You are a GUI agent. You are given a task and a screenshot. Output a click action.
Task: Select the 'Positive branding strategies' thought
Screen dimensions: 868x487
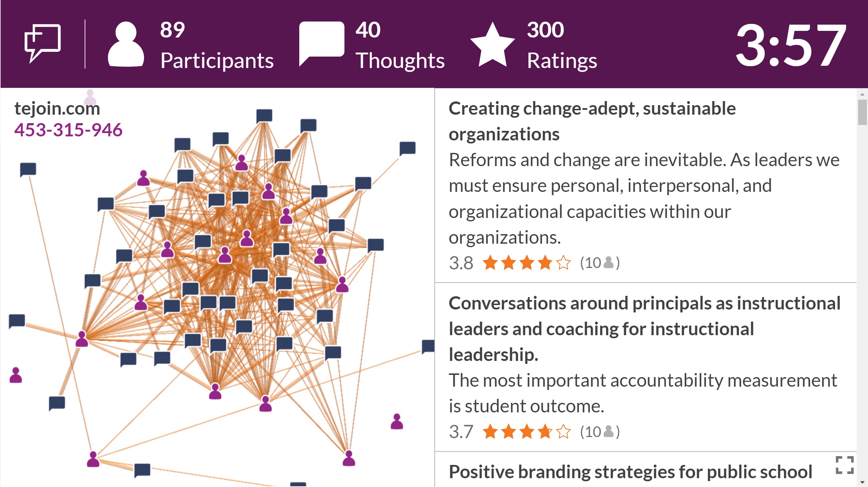click(630, 472)
